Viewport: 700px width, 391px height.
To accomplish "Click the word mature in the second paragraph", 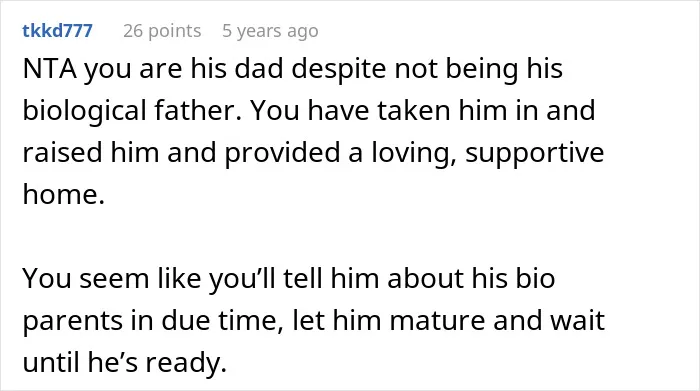I will tap(437, 320).
